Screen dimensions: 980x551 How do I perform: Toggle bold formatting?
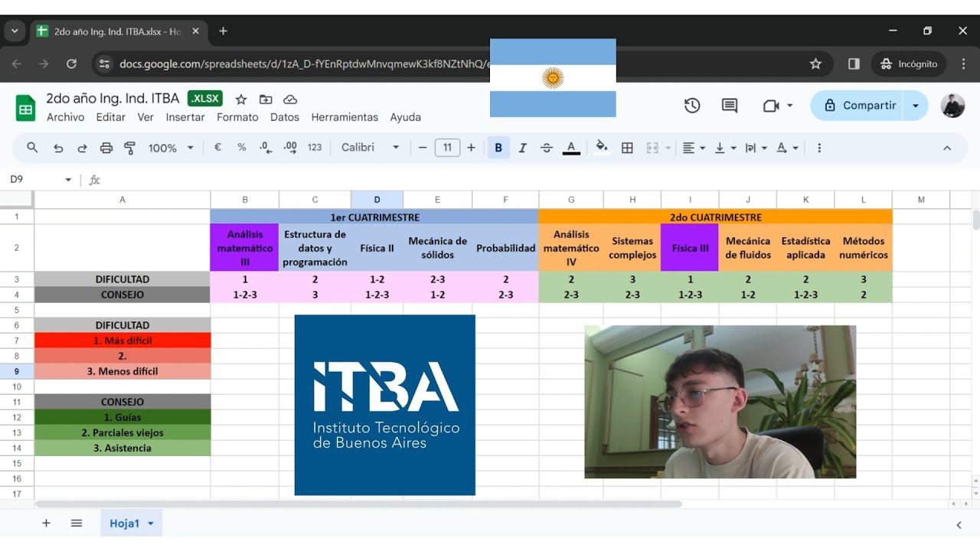pyautogui.click(x=498, y=148)
